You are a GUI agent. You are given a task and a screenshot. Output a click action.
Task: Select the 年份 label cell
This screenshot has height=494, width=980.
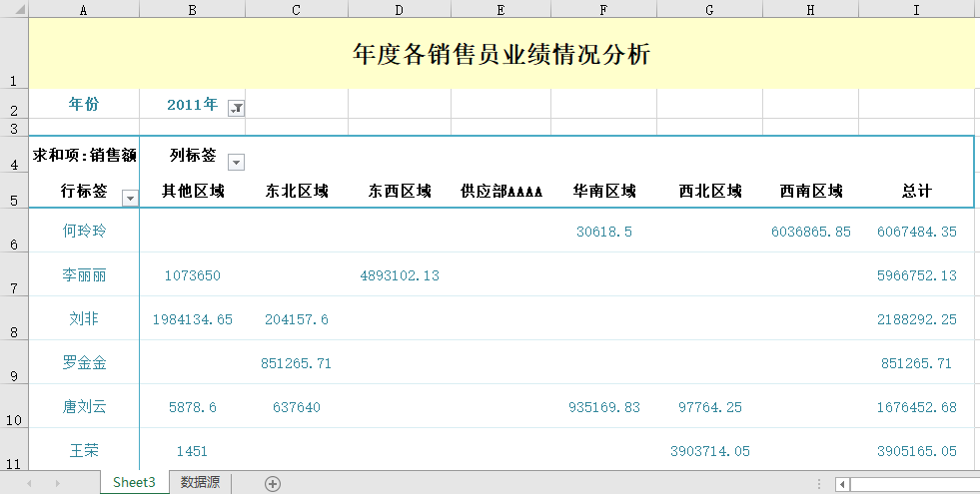pos(84,104)
